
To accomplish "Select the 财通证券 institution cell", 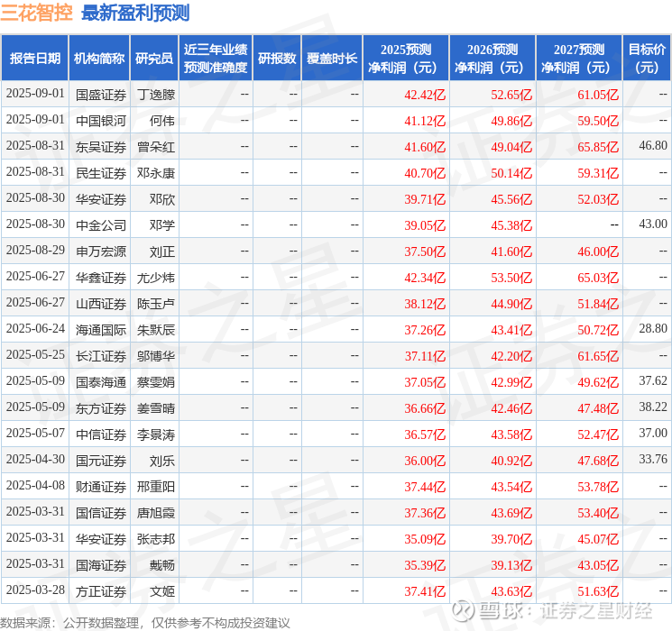I will [101, 487].
